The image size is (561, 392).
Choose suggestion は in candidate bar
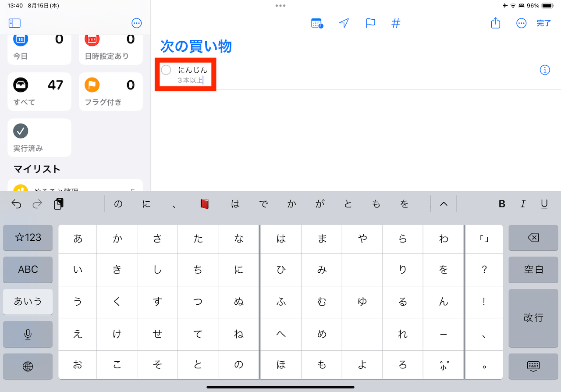coord(235,204)
